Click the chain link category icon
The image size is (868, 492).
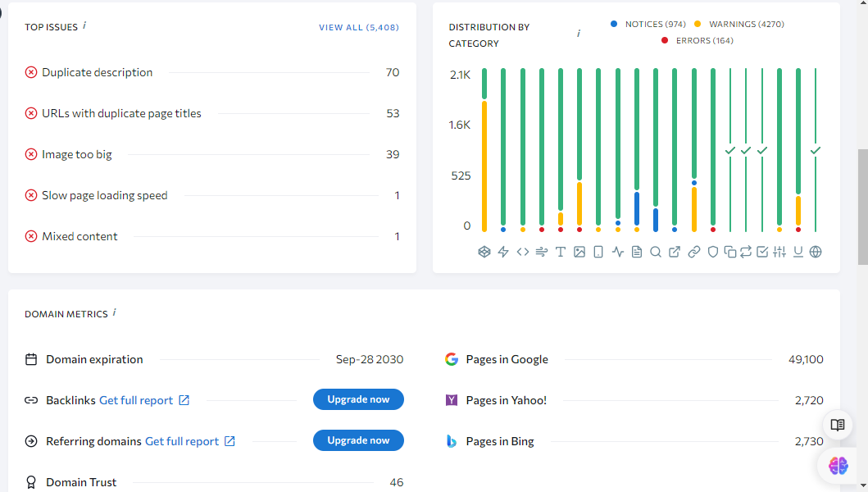[x=693, y=252]
